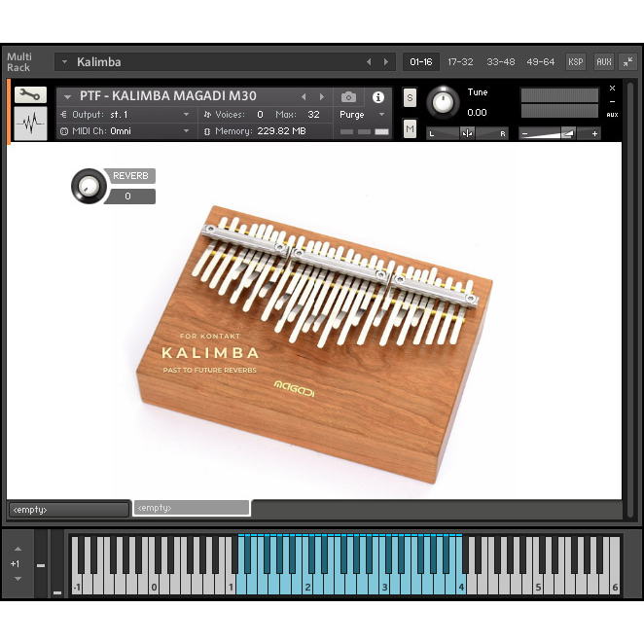This screenshot has width=644, height=644.
Task: Click the output routing icon
Action: (63, 114)
